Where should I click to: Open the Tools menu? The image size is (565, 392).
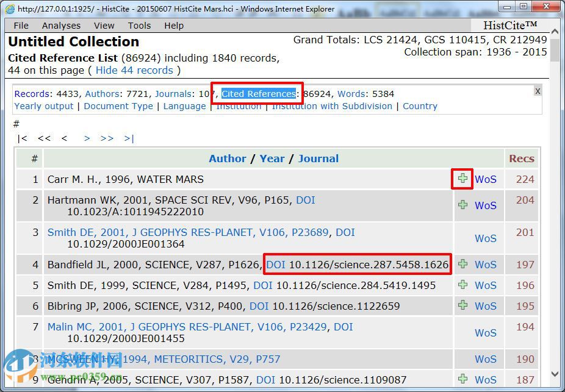coord(140,26)
